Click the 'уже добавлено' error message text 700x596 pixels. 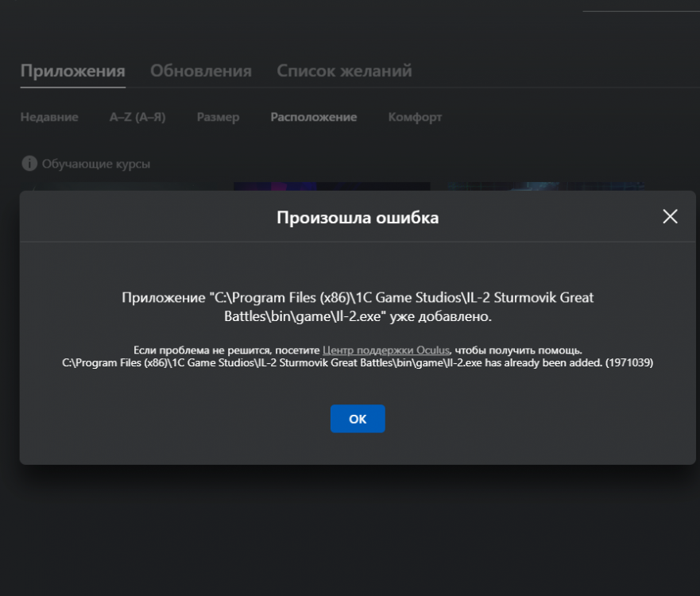coord(358,307)
